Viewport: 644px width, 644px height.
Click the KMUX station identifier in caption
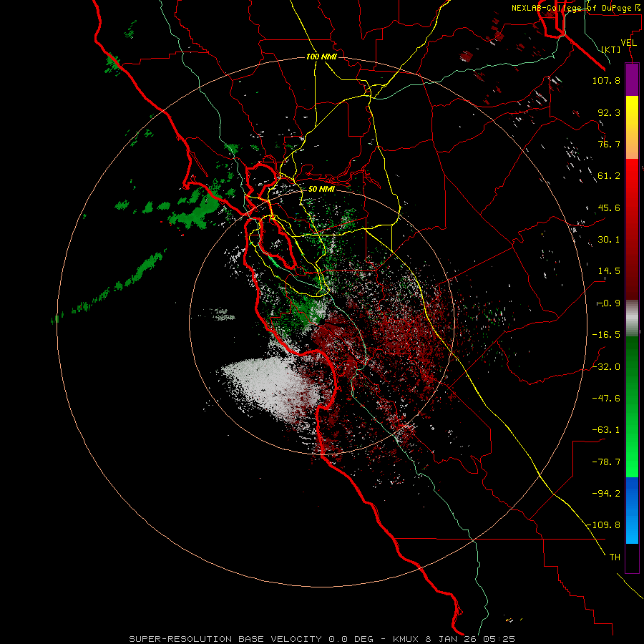[406, 639]
